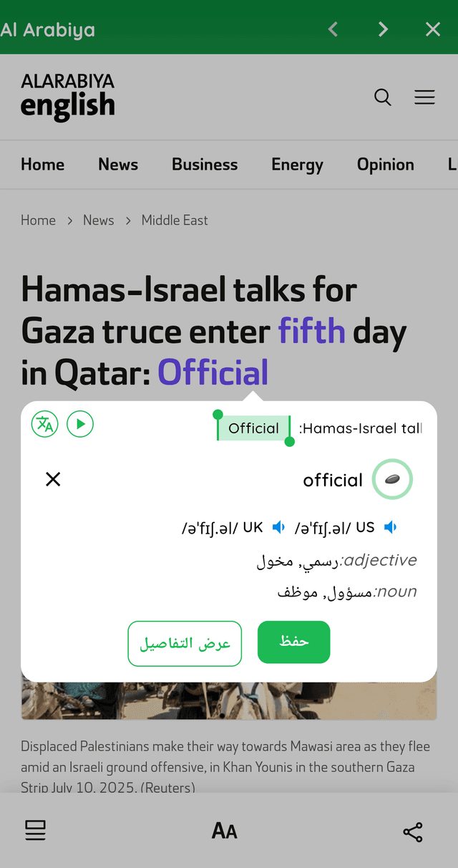Close the dictionary popup with the X

[x=53, y=479]
